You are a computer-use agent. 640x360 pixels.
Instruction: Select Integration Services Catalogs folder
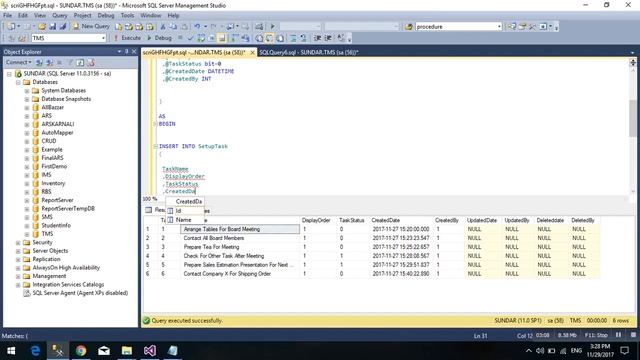[x=68, y=284]
